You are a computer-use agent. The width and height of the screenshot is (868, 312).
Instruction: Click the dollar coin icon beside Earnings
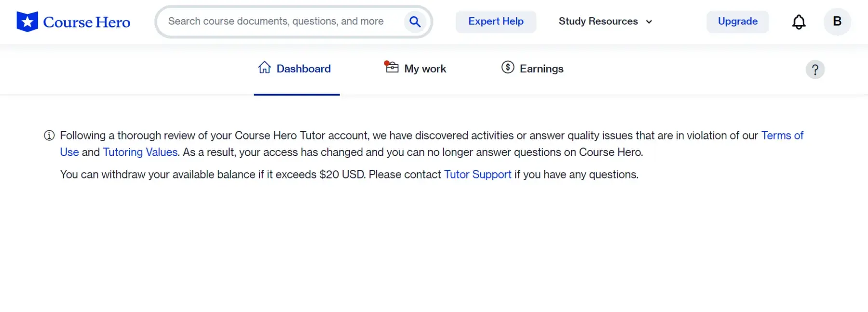[507, 67]
